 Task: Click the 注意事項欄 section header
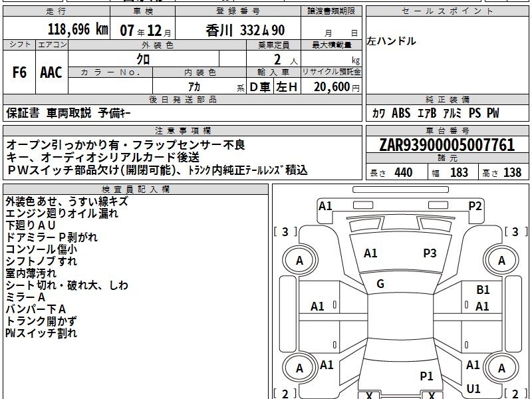tap(182, 130)
